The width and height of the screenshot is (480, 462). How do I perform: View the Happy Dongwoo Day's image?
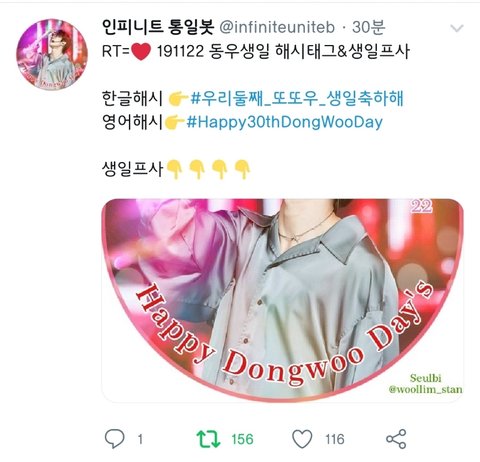coord(282,300)
